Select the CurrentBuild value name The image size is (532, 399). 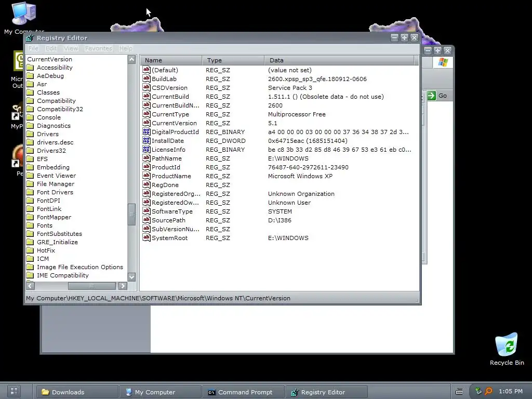170,97
